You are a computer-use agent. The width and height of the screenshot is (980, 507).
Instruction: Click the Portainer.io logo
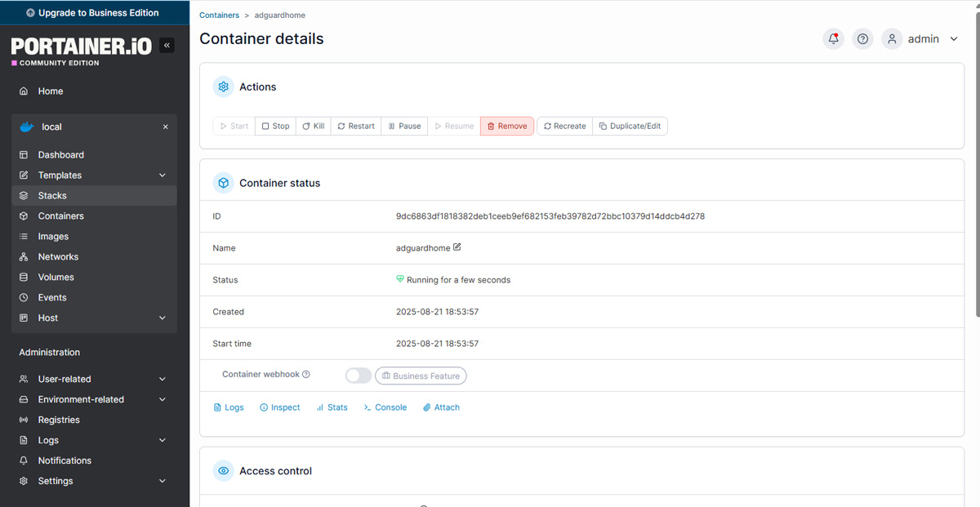[82, 51]
